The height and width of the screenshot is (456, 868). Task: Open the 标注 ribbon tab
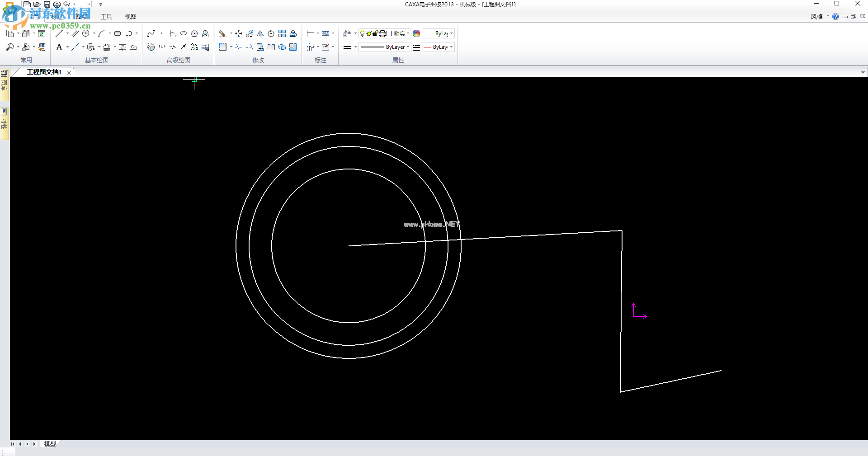pyautogui.click(x=57, y=17)
